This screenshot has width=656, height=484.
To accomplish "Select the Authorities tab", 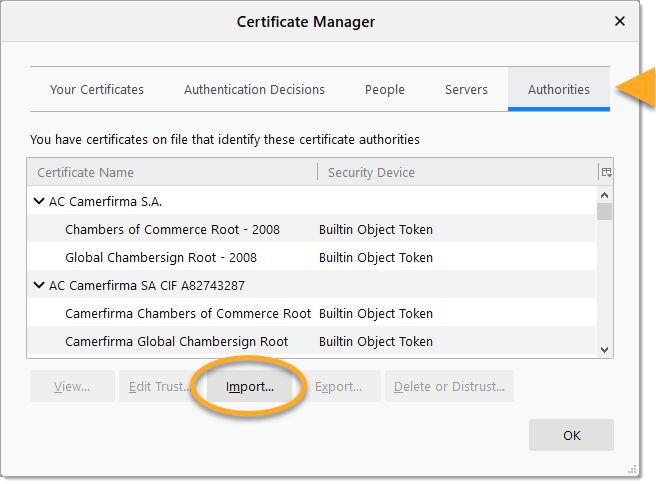I will coord(558,90).
